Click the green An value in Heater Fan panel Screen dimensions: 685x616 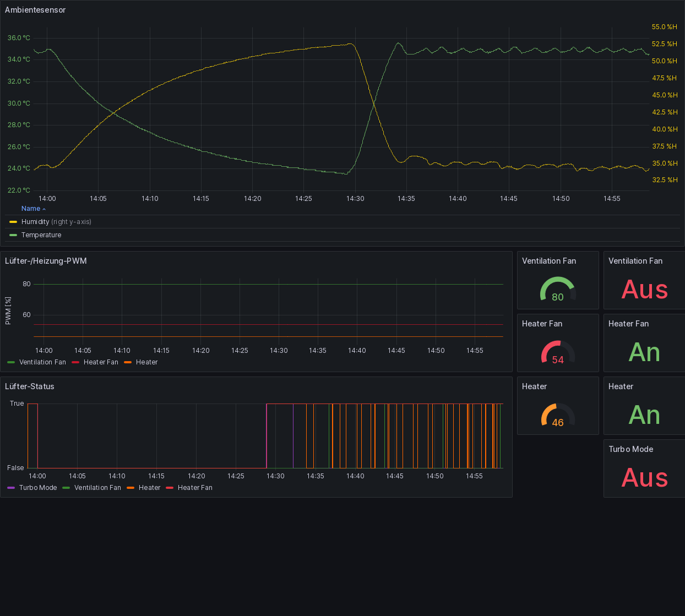click(x=644, y=352)
